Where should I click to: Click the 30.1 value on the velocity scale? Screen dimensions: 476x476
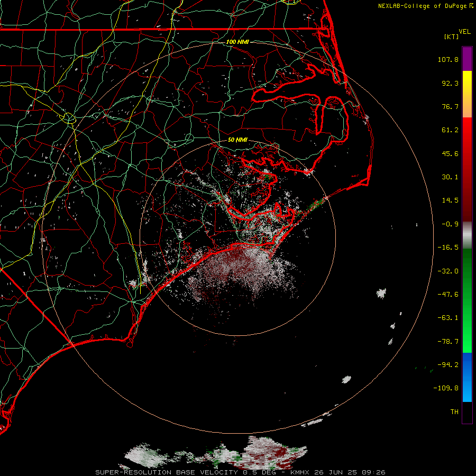click(x=450, y=177)
